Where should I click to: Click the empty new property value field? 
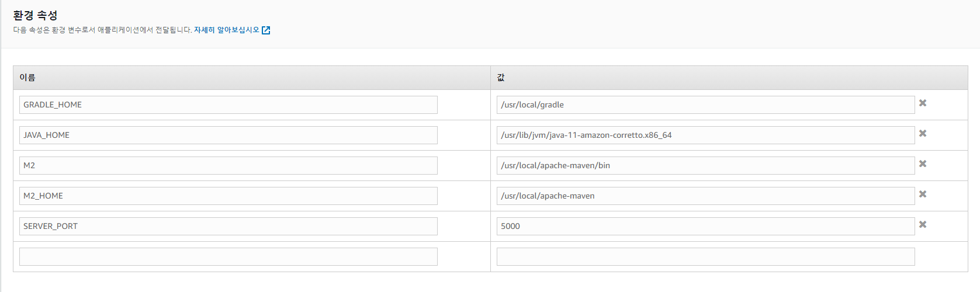[x=705, y=257]
